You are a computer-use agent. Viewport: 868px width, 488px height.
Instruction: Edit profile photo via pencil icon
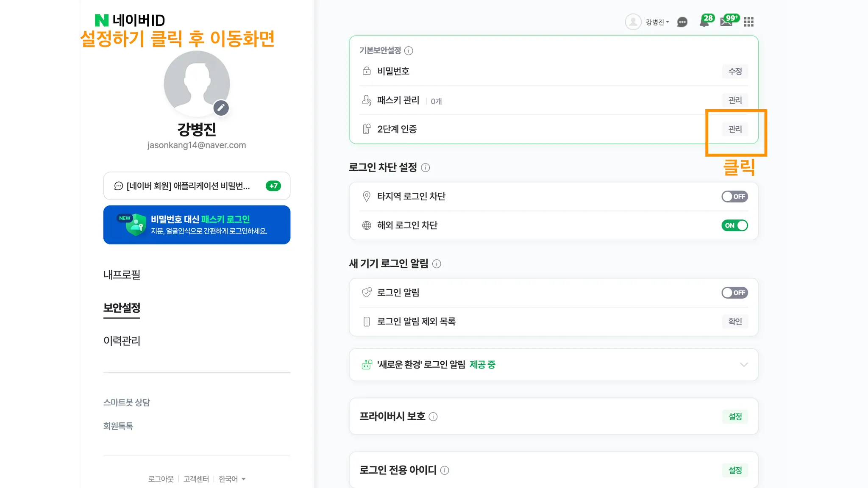[221, 108]
